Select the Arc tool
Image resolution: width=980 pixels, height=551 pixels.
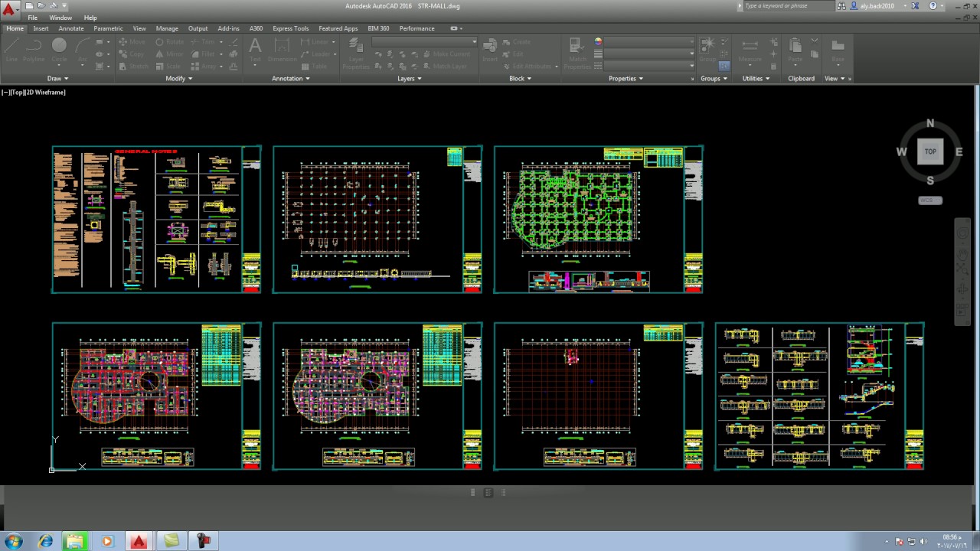(x=82, y=51)
